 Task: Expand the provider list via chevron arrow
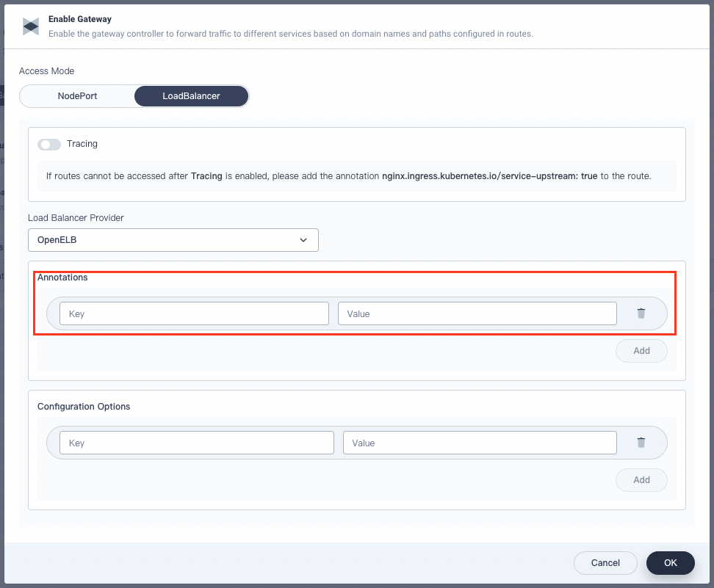[303, 240]
